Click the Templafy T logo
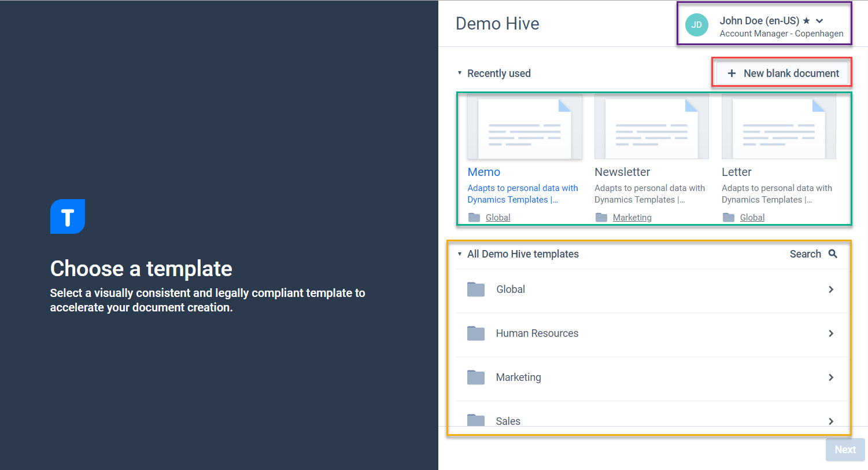Viewport: 868px width, 470px height. [x=68, y=216]
